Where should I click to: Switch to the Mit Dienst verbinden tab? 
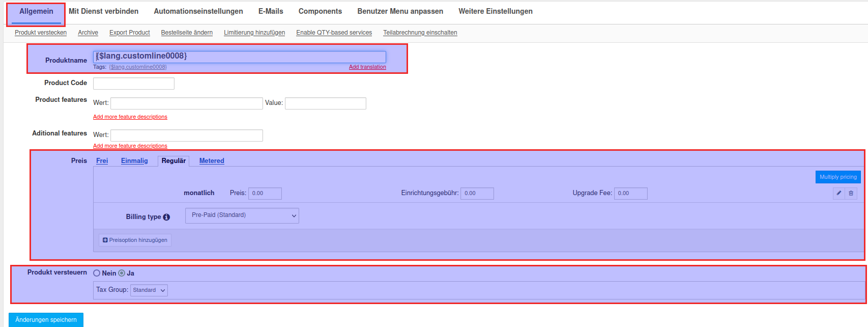(103, 11)
